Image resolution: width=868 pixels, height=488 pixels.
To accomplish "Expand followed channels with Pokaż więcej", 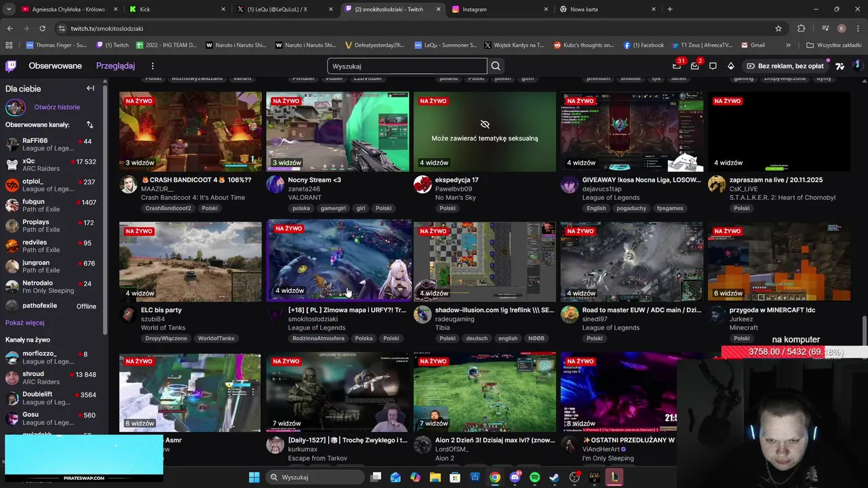I will click(x=25, y=323).
